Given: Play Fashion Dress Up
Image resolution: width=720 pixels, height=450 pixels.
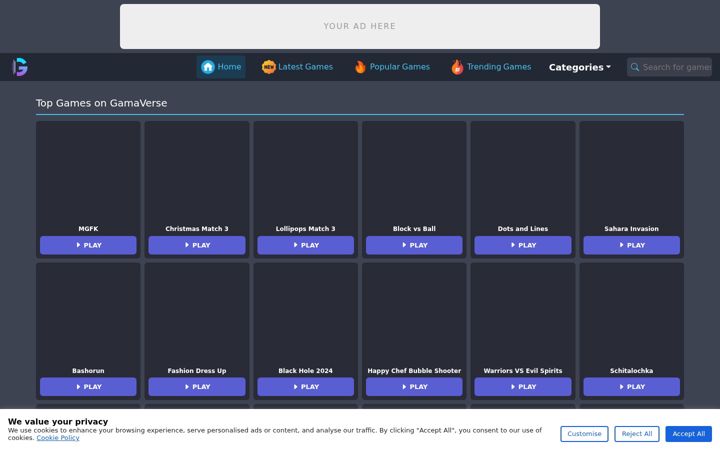Looking at the screenshot, I should coord(197,387).
